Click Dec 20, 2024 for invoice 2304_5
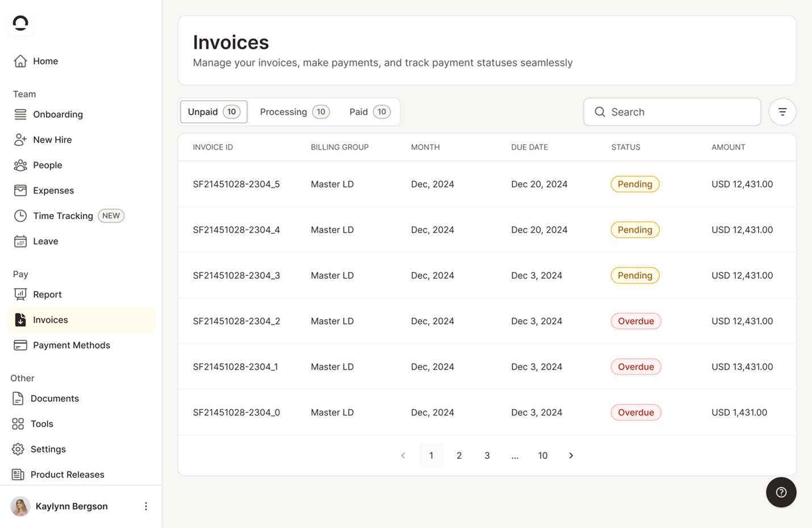 tap(539, 184)
